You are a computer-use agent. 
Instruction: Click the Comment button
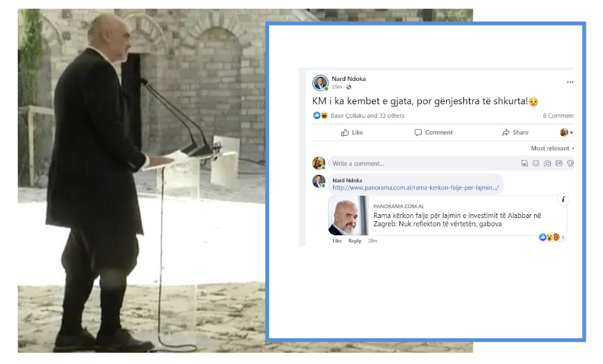433,133
